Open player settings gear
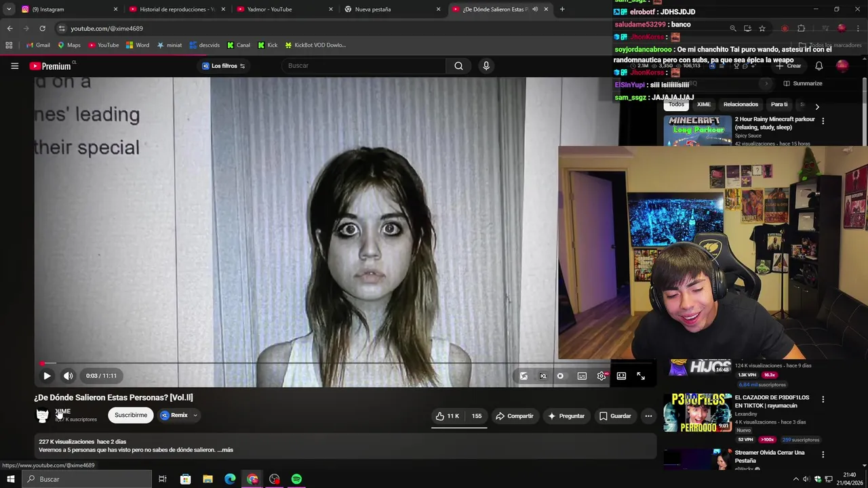The image size is (868, 488). (601, 375)
